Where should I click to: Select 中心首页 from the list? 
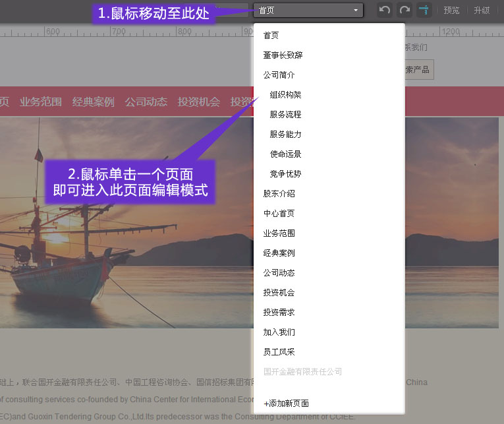pyautogui.click(x=279, y=214)
